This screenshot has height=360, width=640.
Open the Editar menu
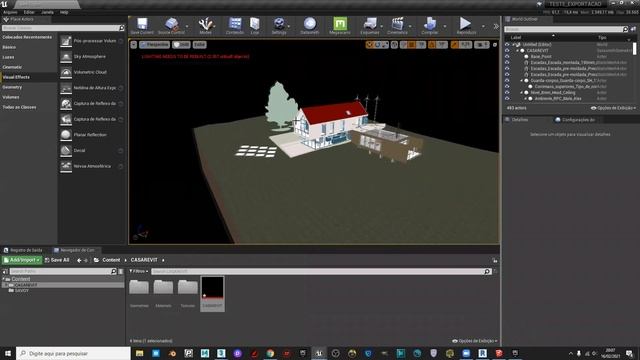[x=29, y=12]
